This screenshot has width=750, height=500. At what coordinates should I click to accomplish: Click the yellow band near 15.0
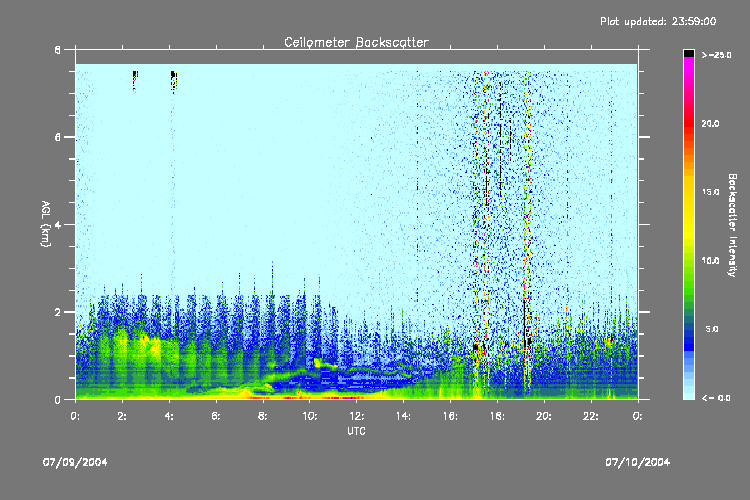click(689, 192)
